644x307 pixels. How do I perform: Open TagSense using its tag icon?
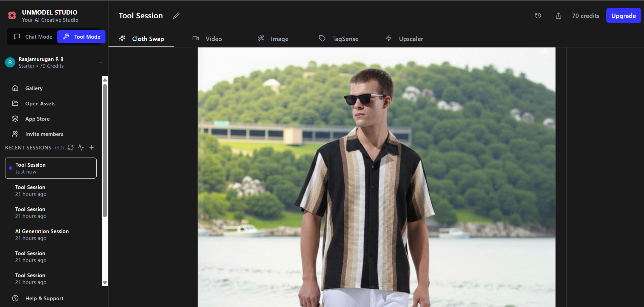[322, 38]
